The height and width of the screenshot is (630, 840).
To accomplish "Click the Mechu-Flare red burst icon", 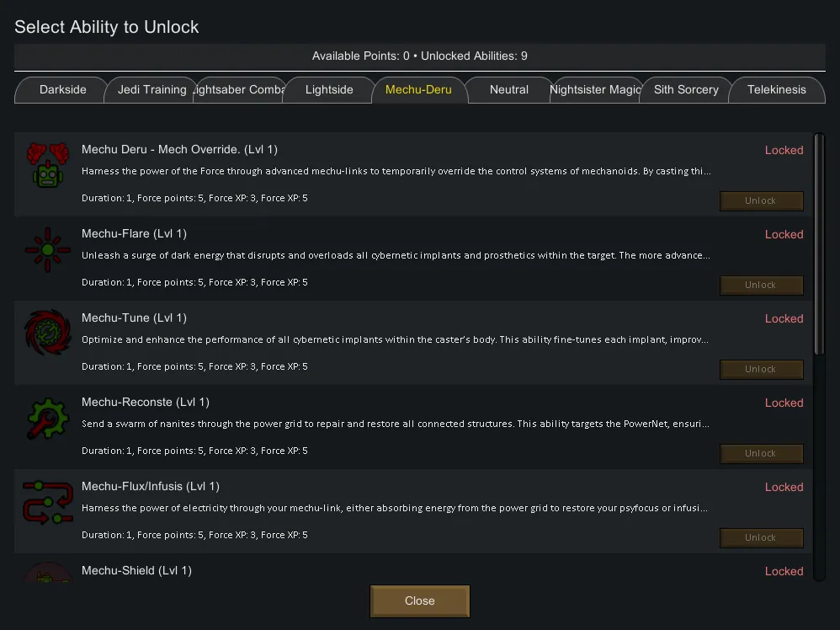I will pyautogui.click(x=47, y=249).
